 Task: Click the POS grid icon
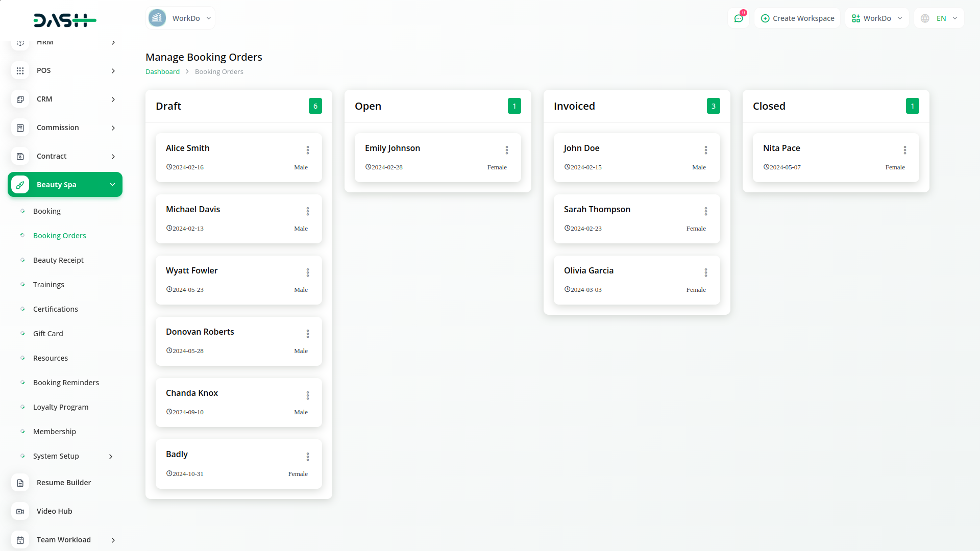20,70
